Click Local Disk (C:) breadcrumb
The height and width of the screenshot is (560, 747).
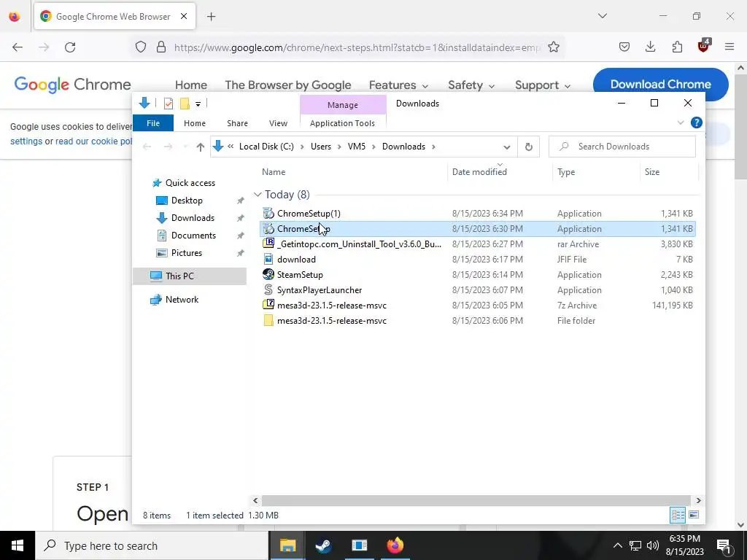click(x=266, y=147)
